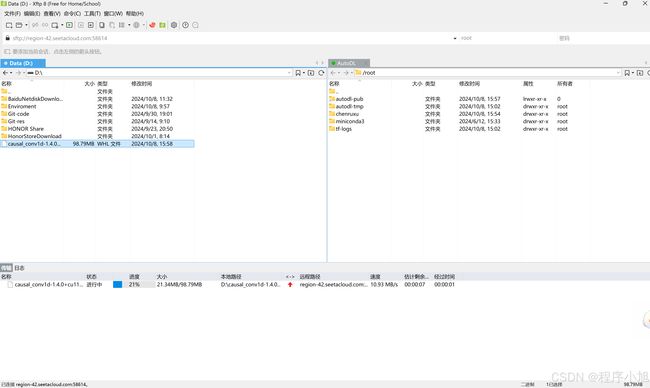Viewport: 650px width, 388px height.
Task: Click the username field showing root
Action: [x=508, y=38]
